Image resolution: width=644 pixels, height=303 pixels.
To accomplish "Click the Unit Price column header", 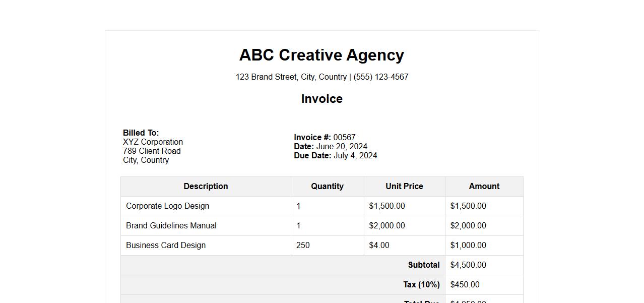I will click(404, 187).
